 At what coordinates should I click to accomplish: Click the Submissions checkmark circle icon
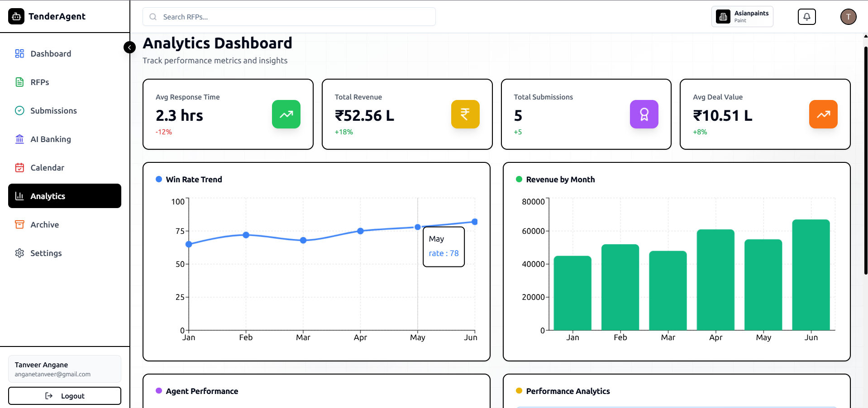19,111
